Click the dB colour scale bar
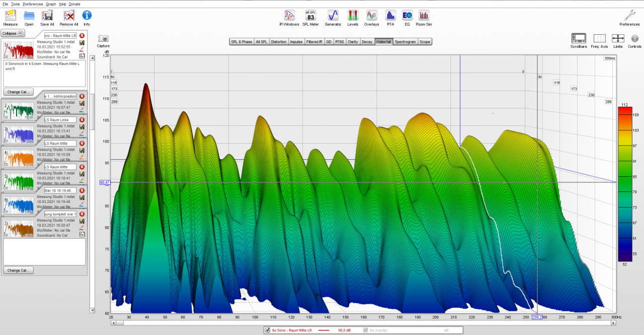Viewport: 644px width, 335px height. [x=624, y=184]
